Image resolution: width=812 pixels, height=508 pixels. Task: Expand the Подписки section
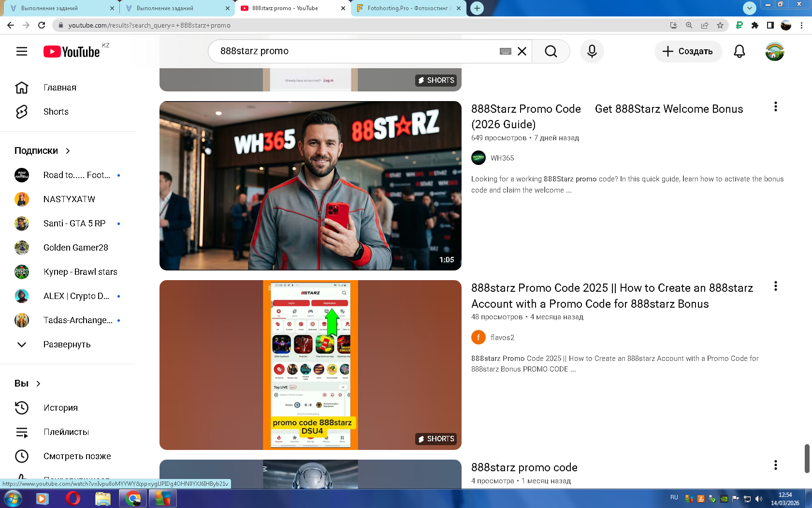point(42,151)
